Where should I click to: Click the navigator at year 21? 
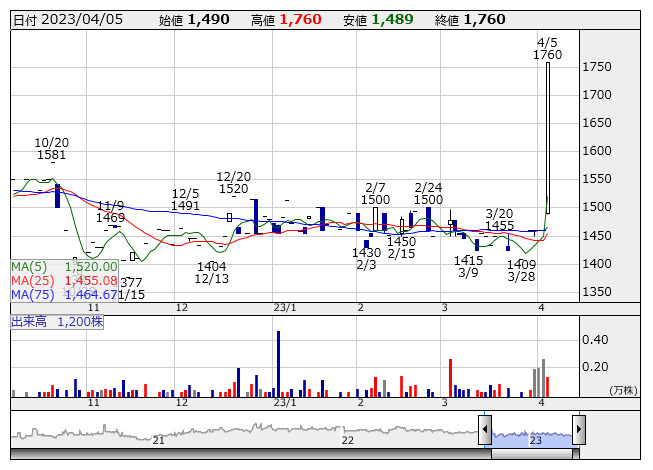coord(159,440)
